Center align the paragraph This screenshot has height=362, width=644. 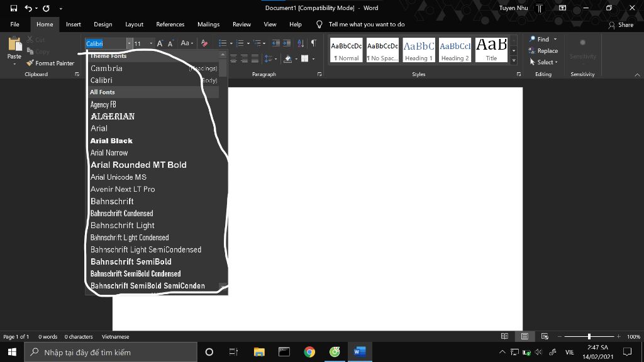point(234,58)
